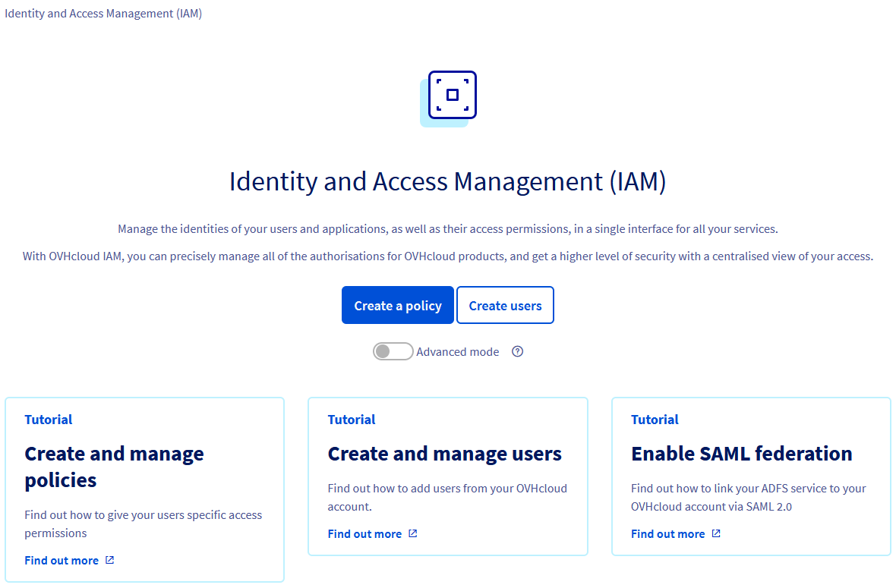Image resolution: width=896 pixels, height=588 pixels.
Task: Open Find out more for SAML federation
Action: (667, 533)
